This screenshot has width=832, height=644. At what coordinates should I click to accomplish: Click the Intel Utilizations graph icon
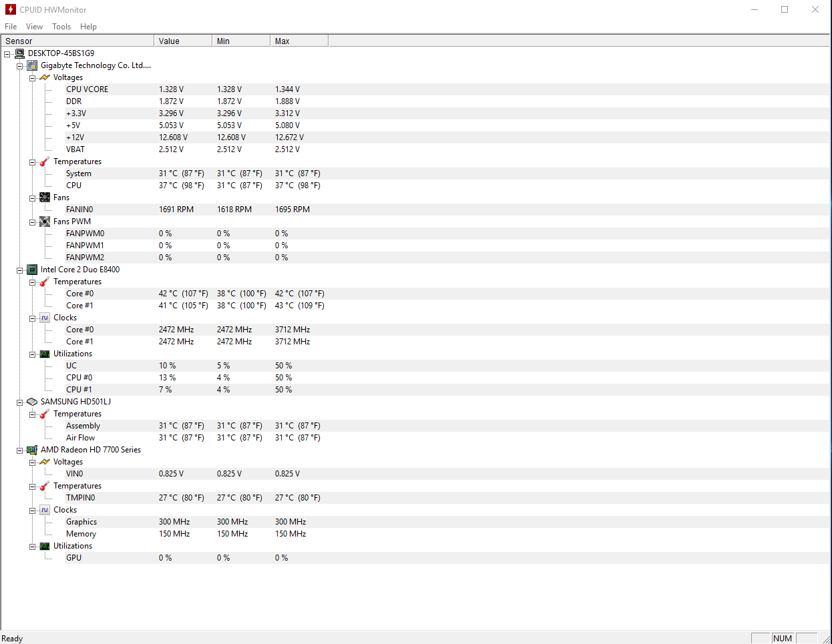[45, 354]
